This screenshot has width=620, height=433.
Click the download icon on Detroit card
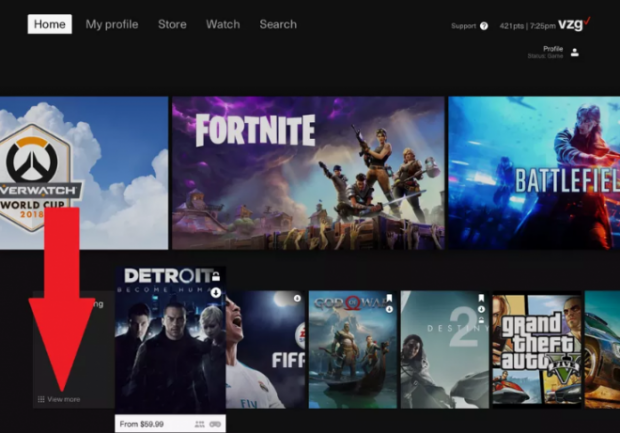tap(215, 293)
